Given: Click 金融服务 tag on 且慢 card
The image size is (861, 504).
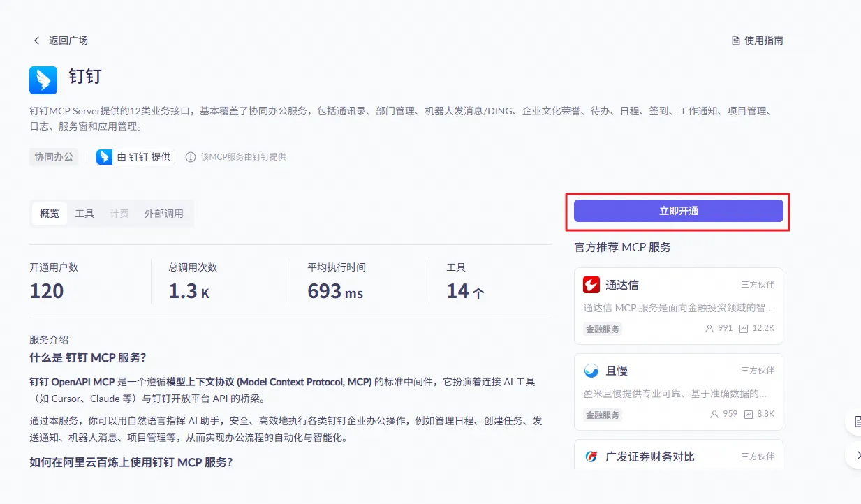Looking at the screenshot, I should pyautogui.click(x=603, y=415).
